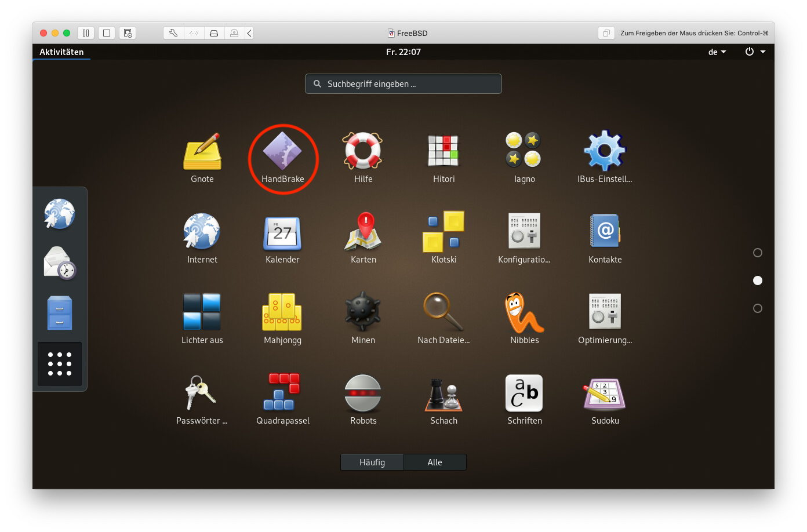Image resolution: width=807 pixels, height=532 pixels.
Task: Open the Sudoku puzzle app
Action: tap(605, 394)
